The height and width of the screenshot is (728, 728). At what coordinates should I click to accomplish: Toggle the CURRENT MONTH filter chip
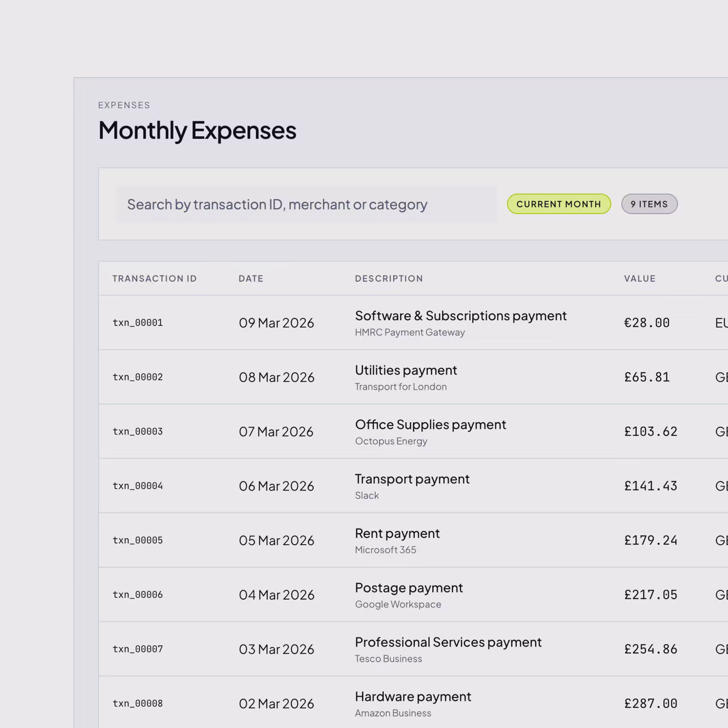point(559,204)
